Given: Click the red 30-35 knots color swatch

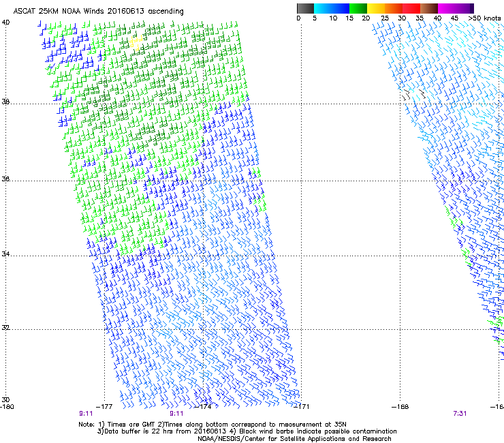Looking at the screenshot, I should pos(411,8).
